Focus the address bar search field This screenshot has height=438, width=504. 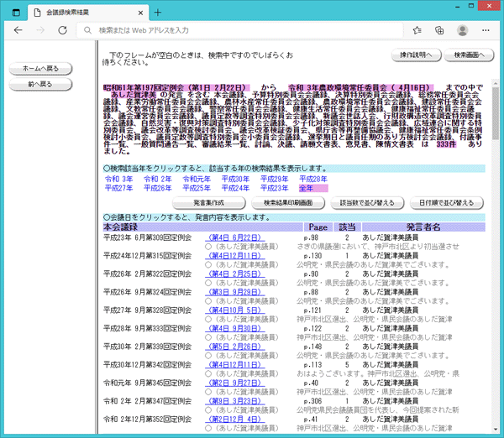tap(239, 30)
